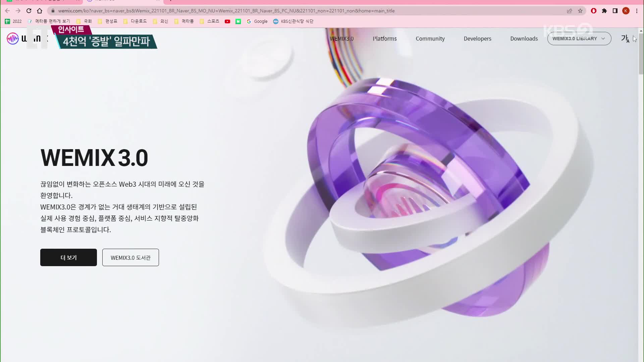Viewport: 644px width, 362px height.
Task: Click the 더 보기 button
Action: tap(68, 257)
